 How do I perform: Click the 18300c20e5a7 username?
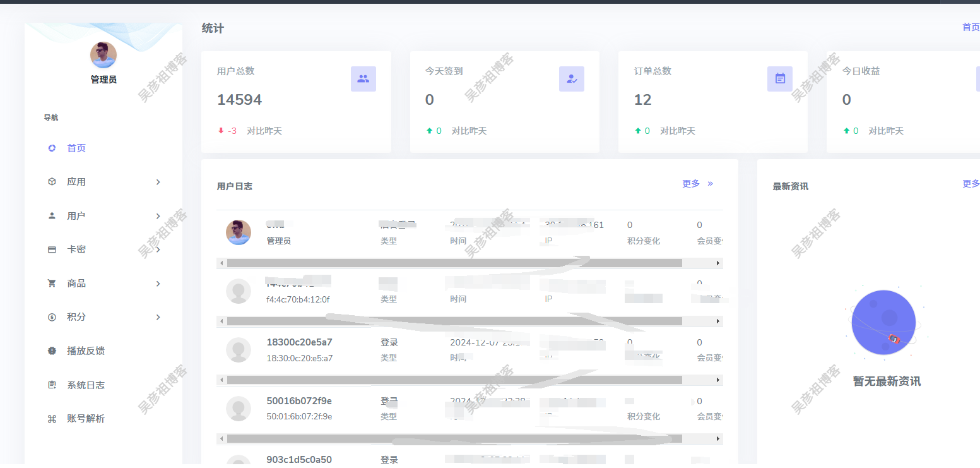[x=299, y=342]
